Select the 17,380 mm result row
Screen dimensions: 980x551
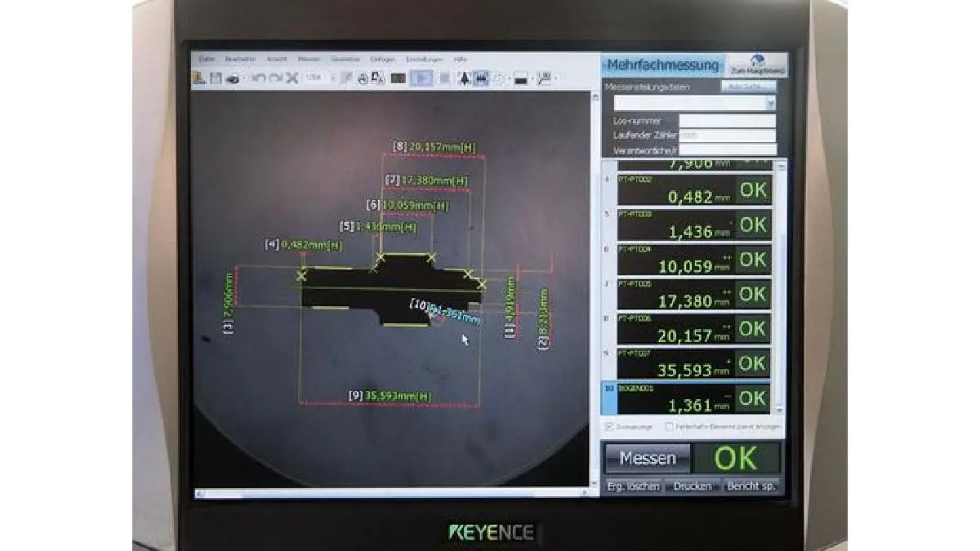(686, 295)
